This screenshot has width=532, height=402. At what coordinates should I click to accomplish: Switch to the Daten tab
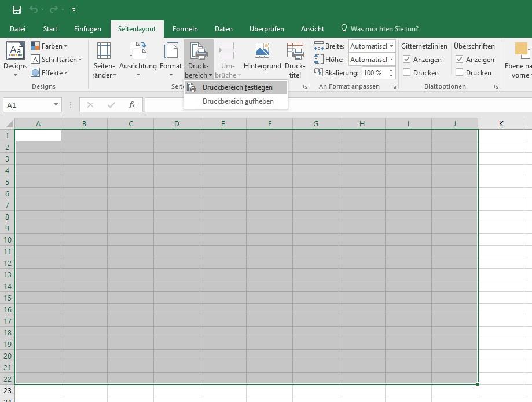point(223,29)
